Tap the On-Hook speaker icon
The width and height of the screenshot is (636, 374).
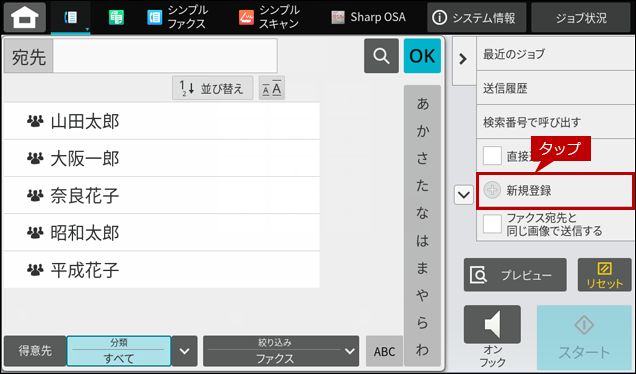[492, 324]
